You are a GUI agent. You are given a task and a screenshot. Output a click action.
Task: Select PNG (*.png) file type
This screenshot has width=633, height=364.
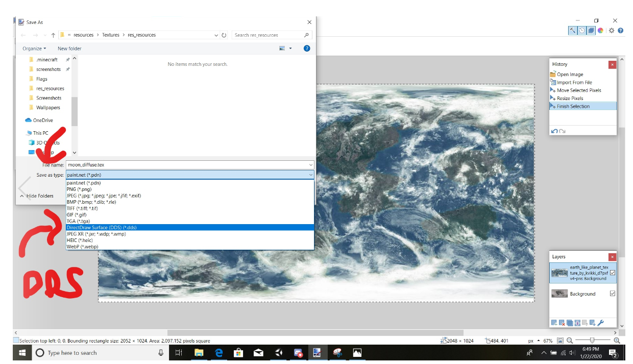click(x=189, y=189)
